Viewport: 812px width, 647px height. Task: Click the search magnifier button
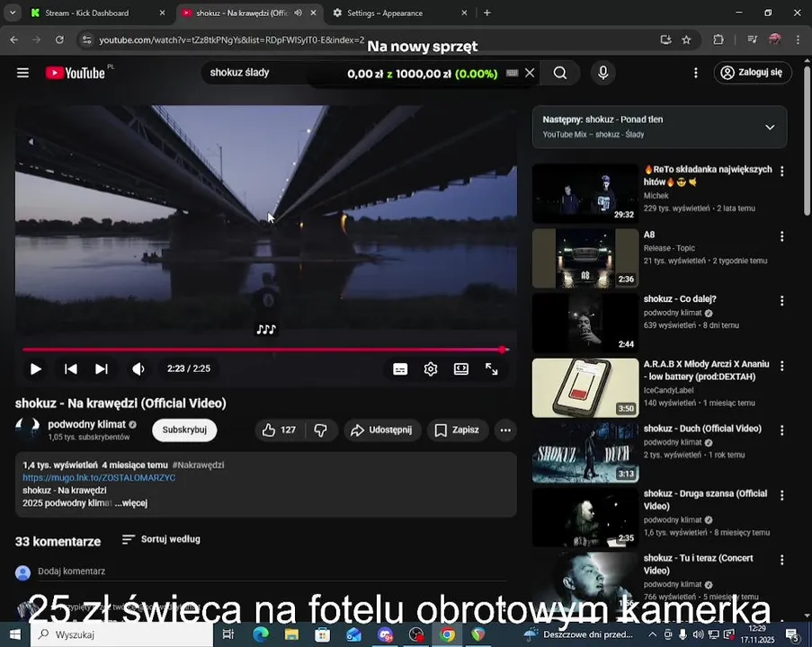tap(560, 73)
